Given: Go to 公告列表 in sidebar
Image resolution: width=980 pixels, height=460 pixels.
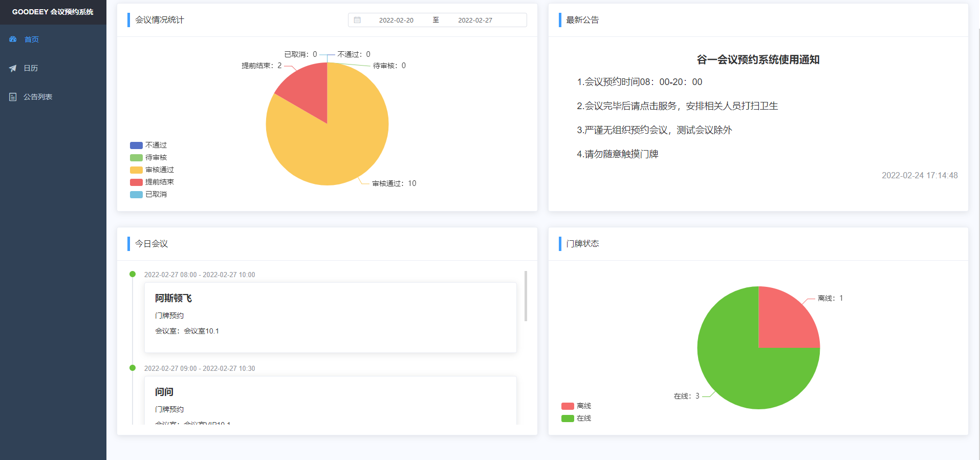Looking at the screenshot, I should pos(37,97).
